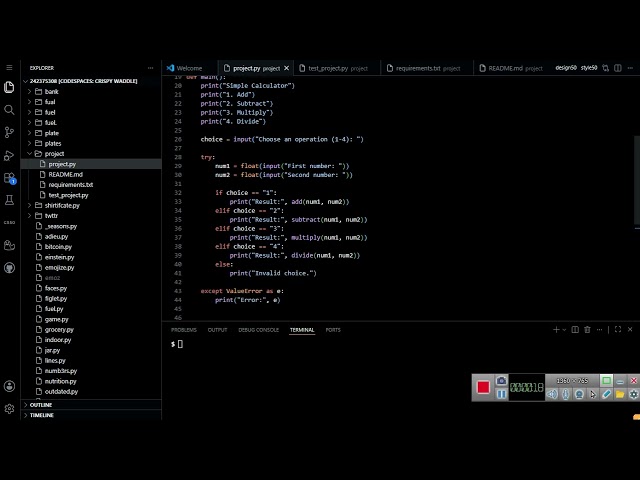This screenshot has height=480, width=640.
Task: Pause the screen recording
Action: pyautogui.click(x=501, y=394)
